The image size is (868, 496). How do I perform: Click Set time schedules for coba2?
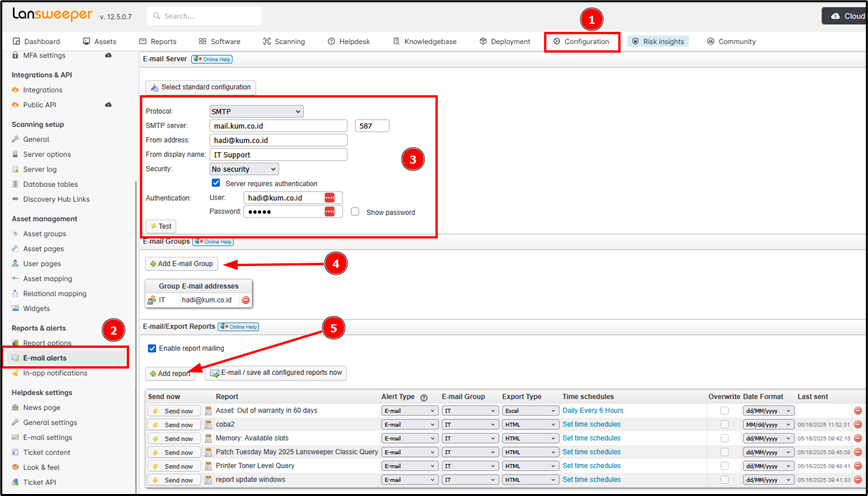click(592, 425)
